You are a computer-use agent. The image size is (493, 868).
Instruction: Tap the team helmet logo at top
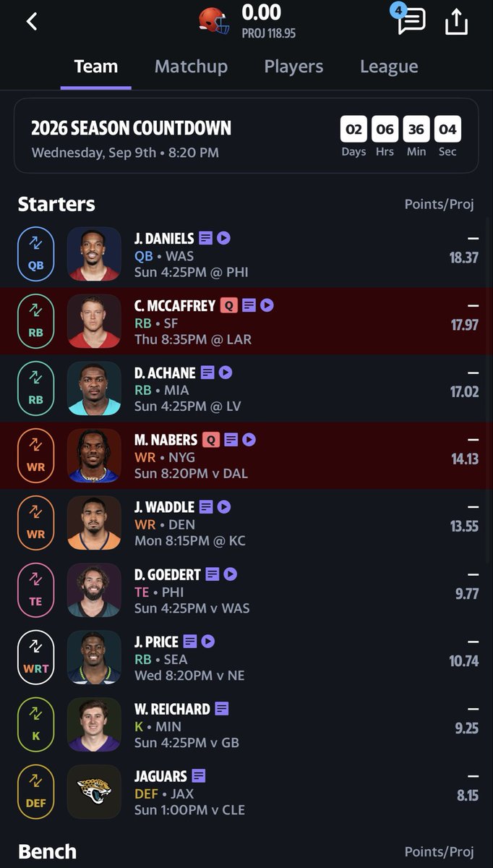click(214, 21)
